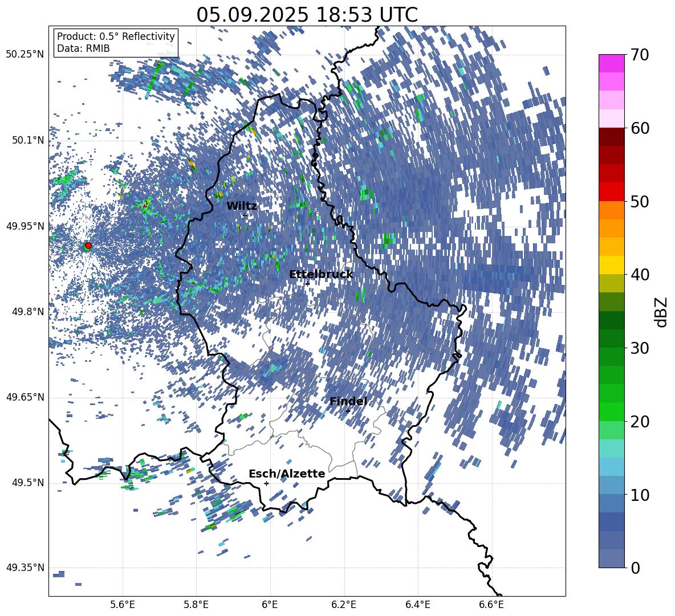Click the 10 value on colorbar
The height and width of the screenshot is (616, 675).
640,495
